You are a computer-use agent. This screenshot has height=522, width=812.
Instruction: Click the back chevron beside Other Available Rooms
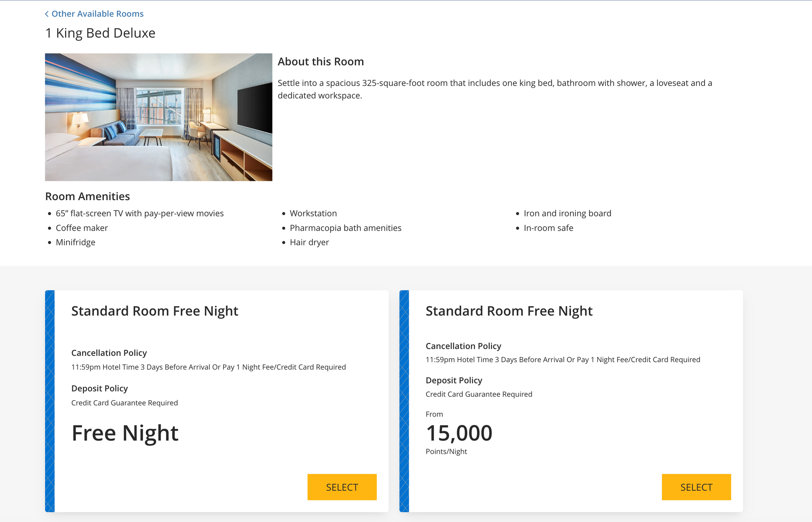(x=47, y=14)
